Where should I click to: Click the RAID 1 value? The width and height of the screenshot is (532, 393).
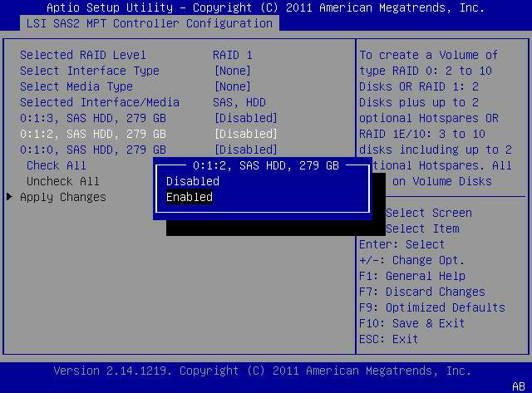pos(233,55)
